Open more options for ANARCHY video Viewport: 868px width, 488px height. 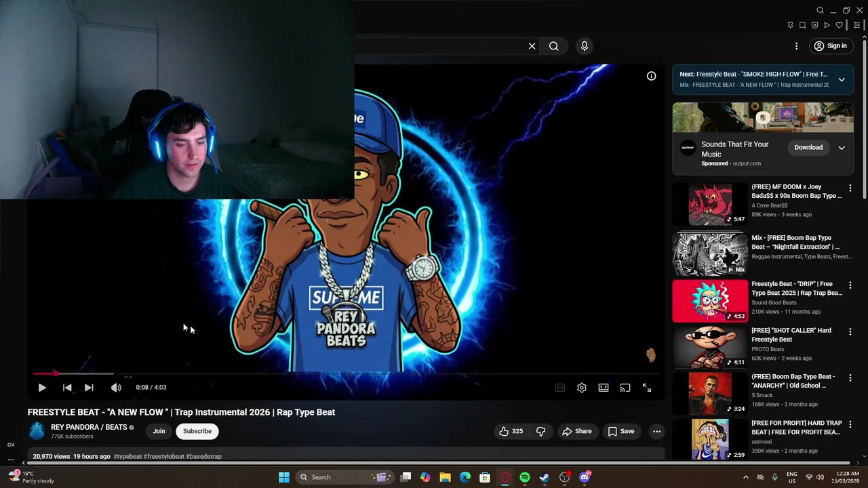coord(850,378)
